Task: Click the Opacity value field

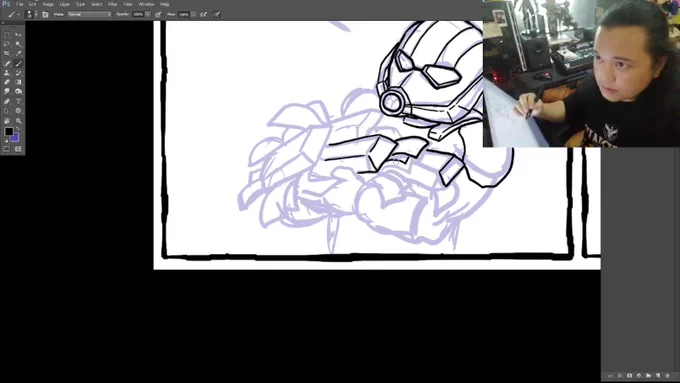Action: click(x=138, y=14)
